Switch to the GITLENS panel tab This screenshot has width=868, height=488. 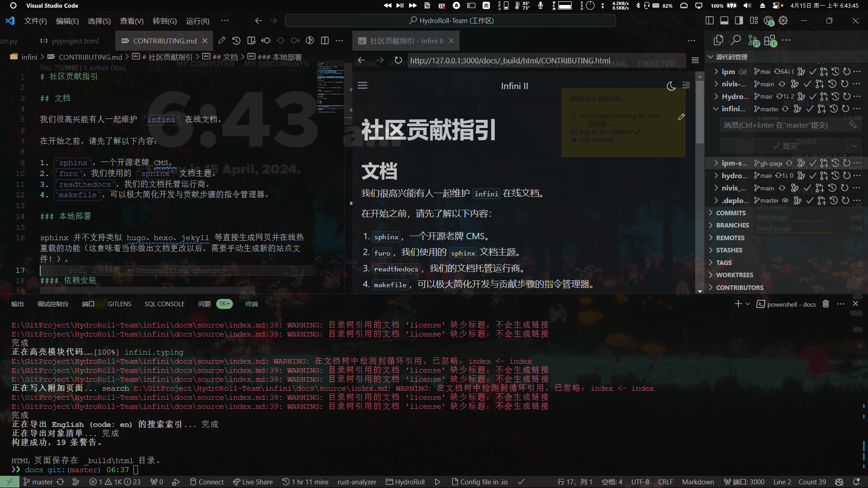pos(119,304)
